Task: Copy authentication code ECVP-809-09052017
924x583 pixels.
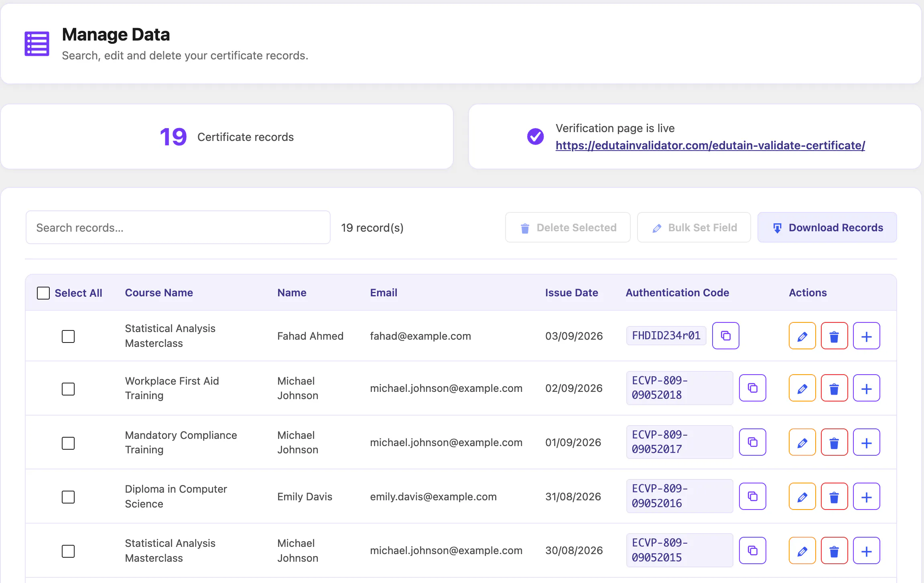Action: click(752, 442)
